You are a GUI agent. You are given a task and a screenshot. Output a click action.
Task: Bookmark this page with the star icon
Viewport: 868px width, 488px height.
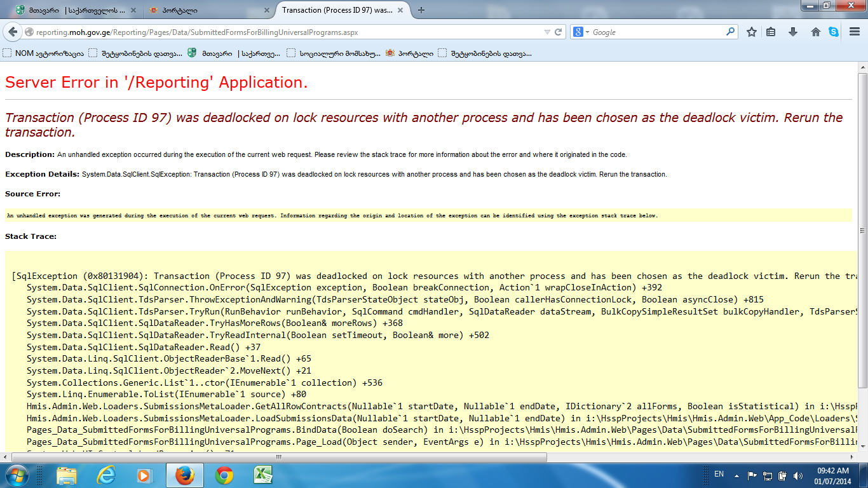click(x=751, y=32)
